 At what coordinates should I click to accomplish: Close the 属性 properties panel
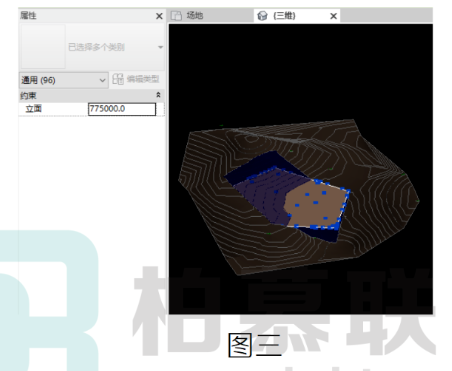(159, 16)
